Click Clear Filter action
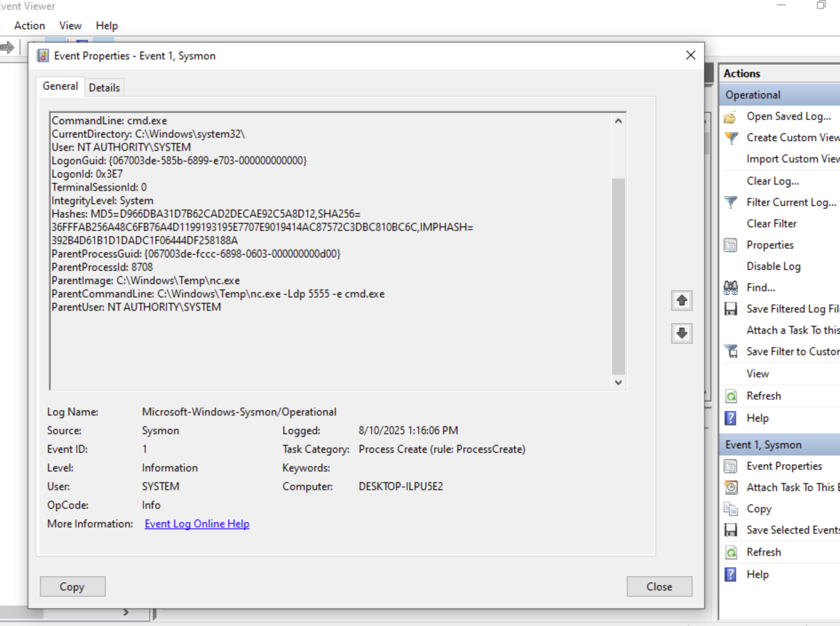The height and width of the screenshot is (626, 840). point(772,224)
